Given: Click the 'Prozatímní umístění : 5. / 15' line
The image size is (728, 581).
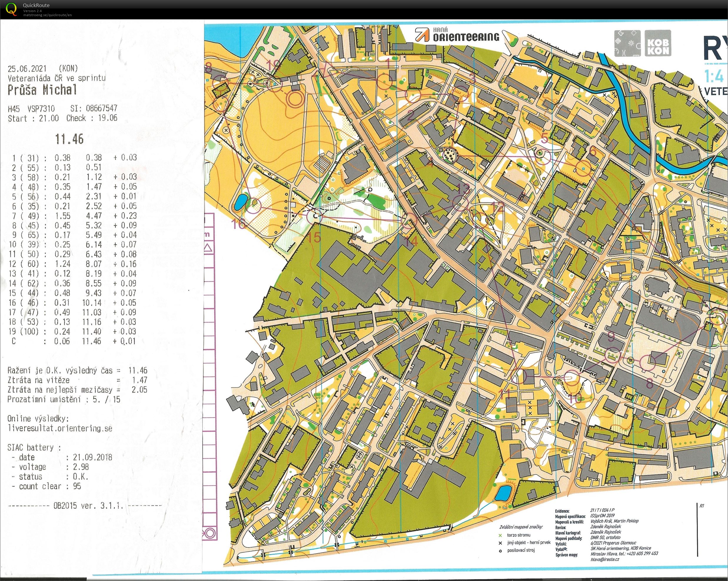Looking at the screenshot, I should pos(64,399).
